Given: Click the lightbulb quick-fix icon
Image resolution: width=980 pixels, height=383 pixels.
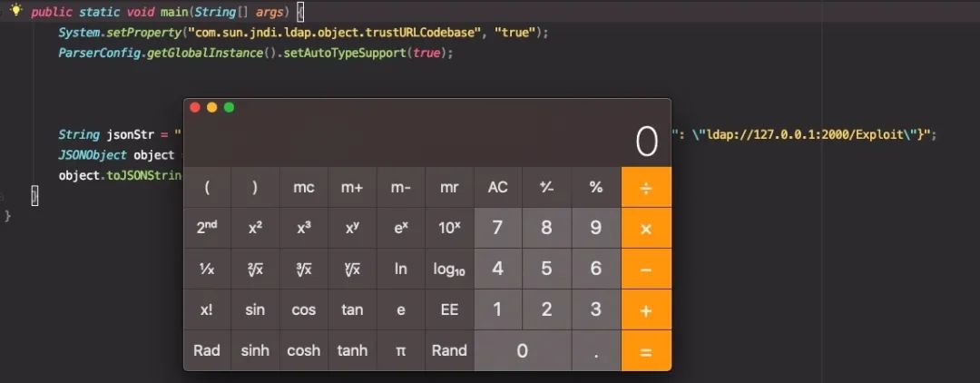Looking at the screenshot, I should click(x=15, y=10).
